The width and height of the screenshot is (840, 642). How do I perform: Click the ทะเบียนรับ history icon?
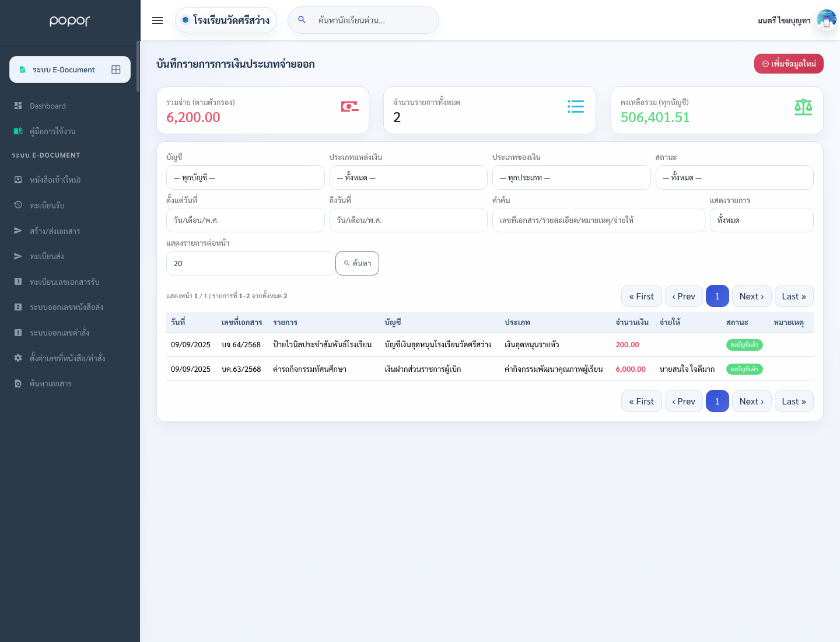[18, 205]
